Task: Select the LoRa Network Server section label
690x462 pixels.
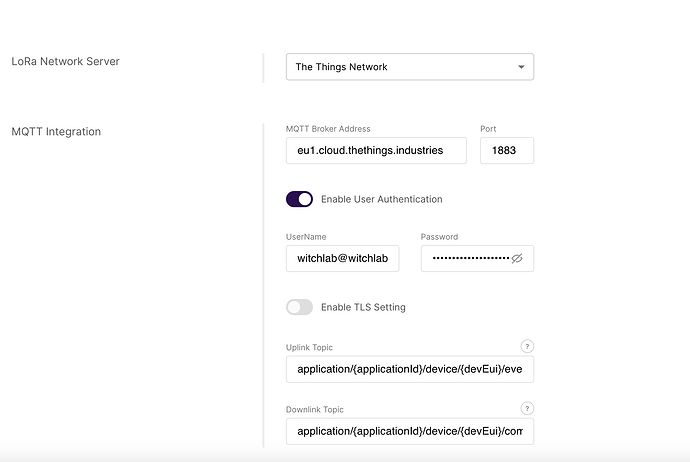Action: pos(65,62)
